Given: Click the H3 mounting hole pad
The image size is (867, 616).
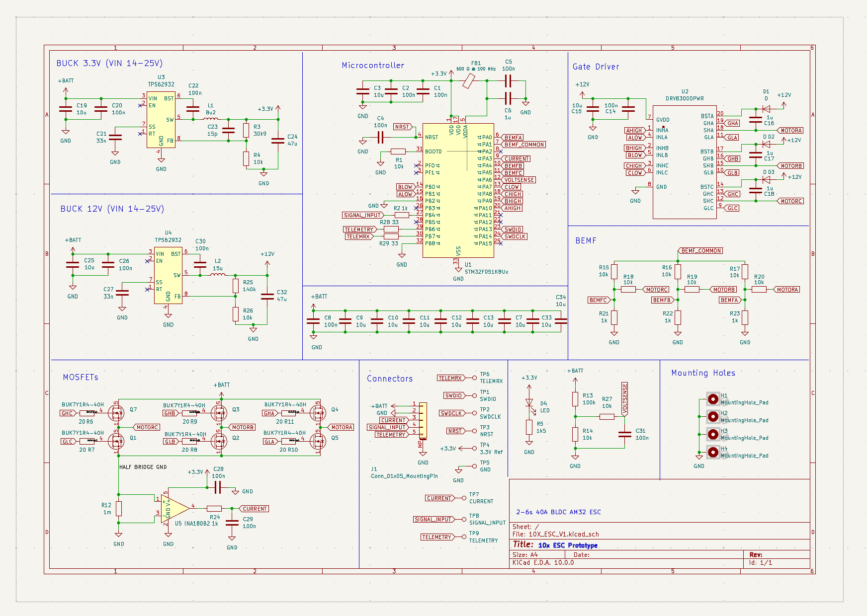Looking at the screenshot, I should tap(713, 434).
